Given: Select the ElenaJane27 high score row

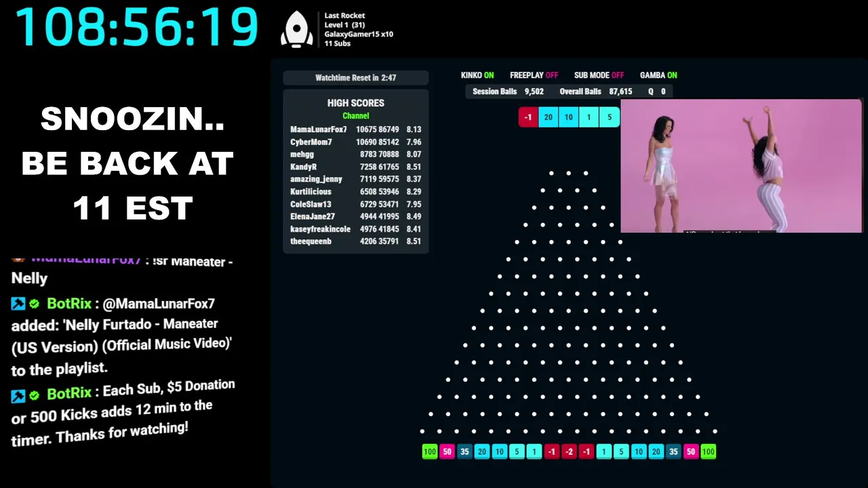Looking at the screenshot, I should point(355,216).
